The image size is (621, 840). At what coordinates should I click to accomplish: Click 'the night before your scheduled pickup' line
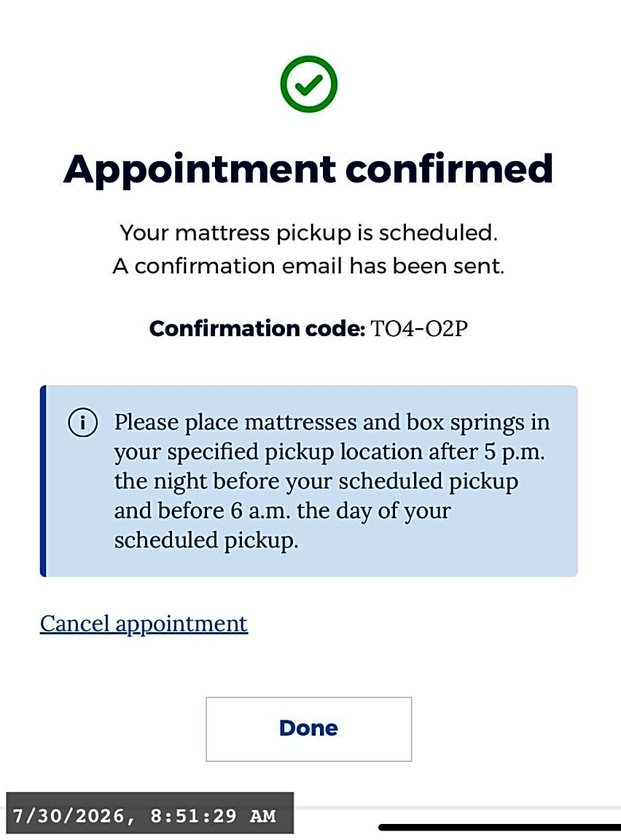tap(316, 481)
